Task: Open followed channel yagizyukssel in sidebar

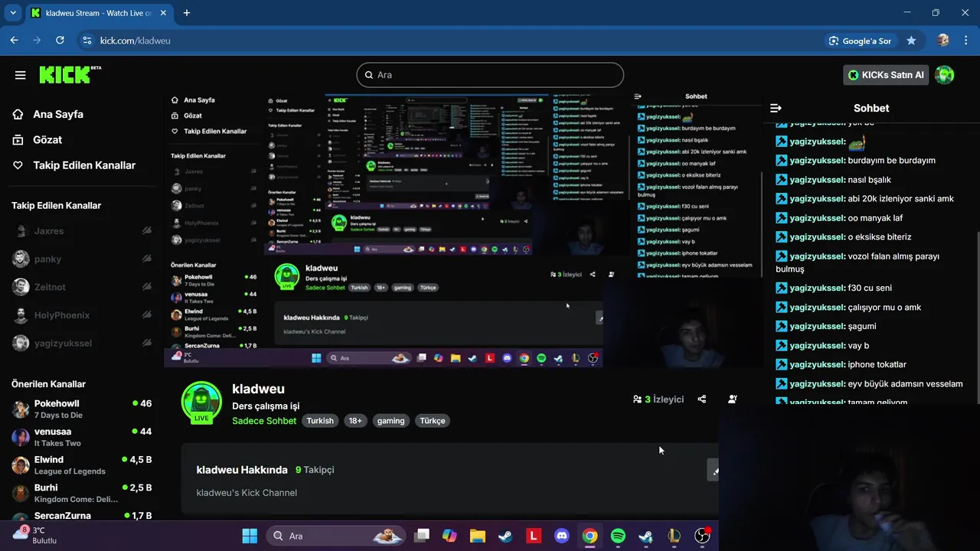Action: tap(63, 343)
